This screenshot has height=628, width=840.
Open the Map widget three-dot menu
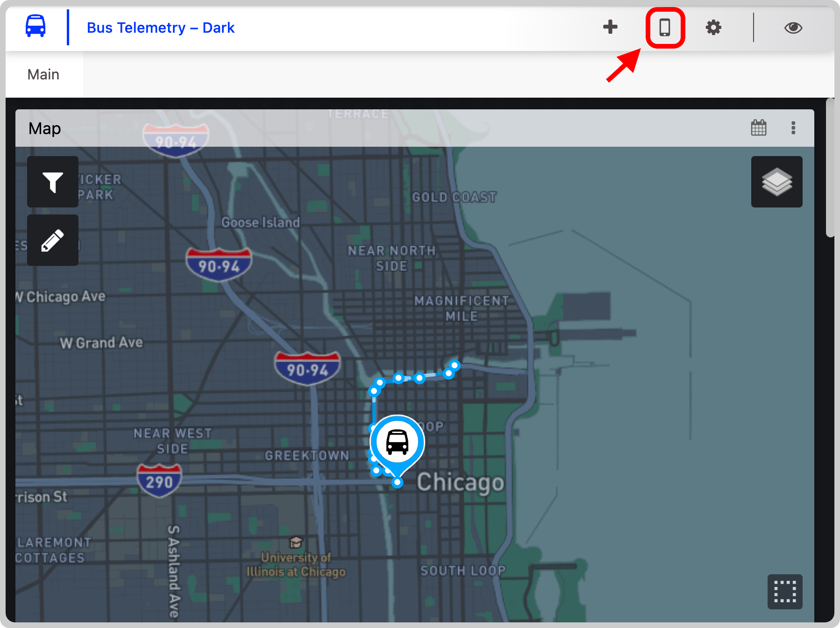(x=793, y=128)
